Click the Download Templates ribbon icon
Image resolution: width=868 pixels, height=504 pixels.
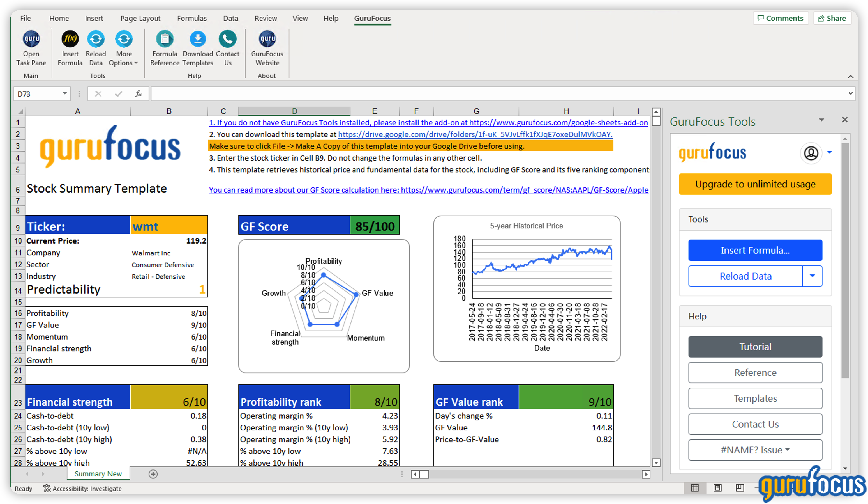click(x=198, y=39)
